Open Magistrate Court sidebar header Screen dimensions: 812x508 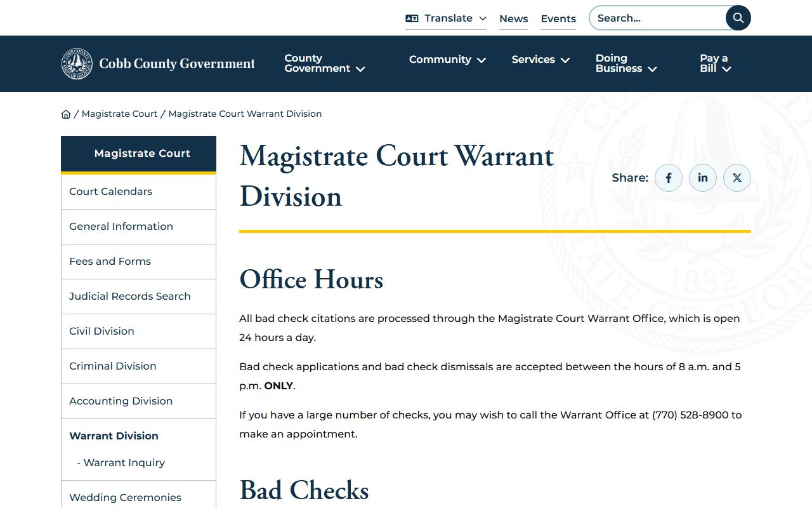(x=138, y=153)
